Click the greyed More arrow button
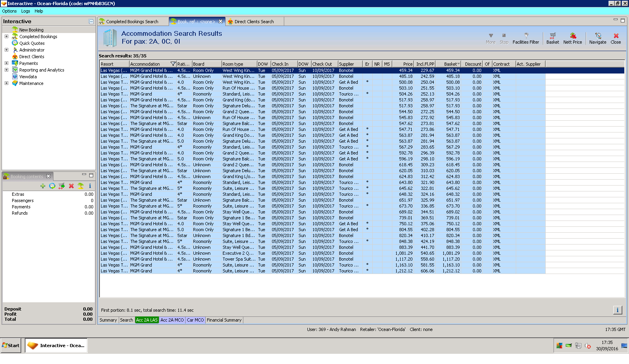The width and height of the screenshot is (629, 364). coord(491,38)
